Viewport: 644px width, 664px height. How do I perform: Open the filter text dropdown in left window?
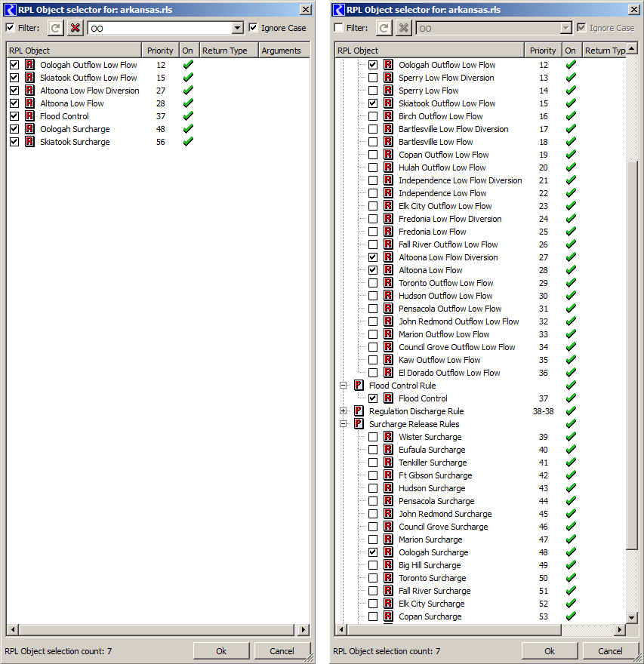pyautogui.click(x=237, y=28)
